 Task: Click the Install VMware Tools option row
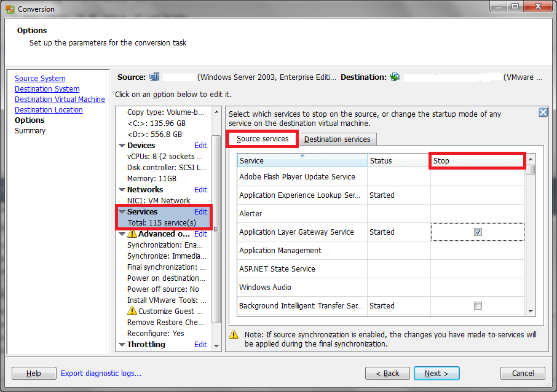167,300
